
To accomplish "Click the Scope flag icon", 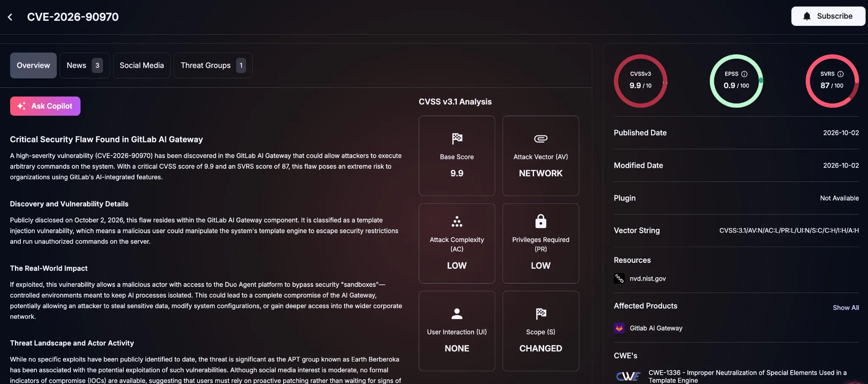I will click(541, 314).
